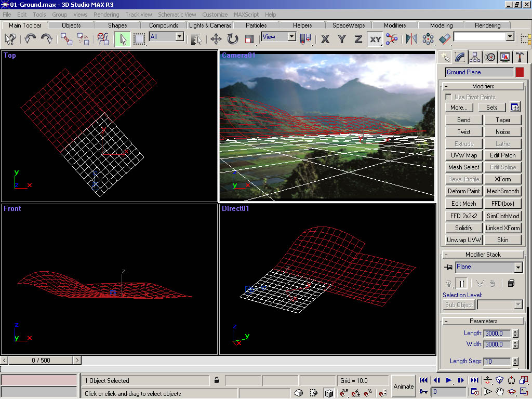Activate the Select Object arrow tool
This screenshot has height=399, width=532.
point(123,39)
